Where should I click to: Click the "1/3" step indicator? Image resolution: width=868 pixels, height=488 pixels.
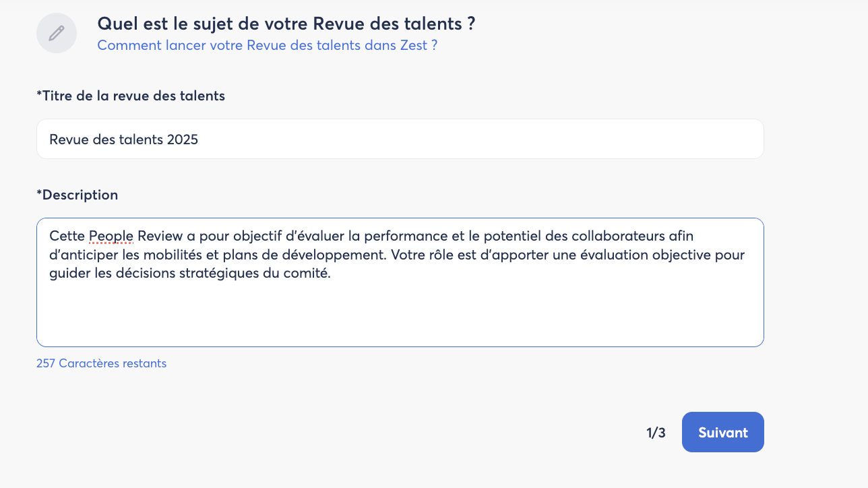[x=656, y=433]
